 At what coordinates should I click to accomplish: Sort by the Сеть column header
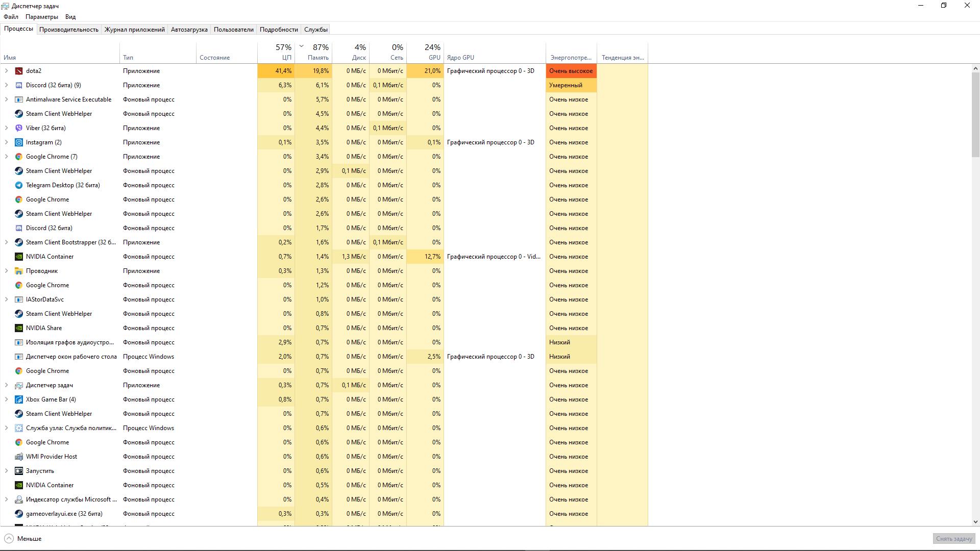388,53
